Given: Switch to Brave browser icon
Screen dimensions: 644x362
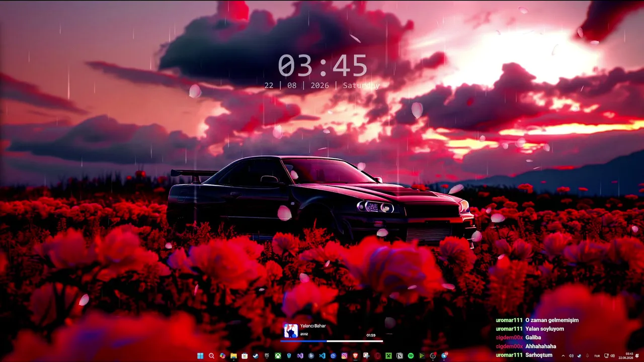Looking at the screenshot, I should click(x=355, y=356).
